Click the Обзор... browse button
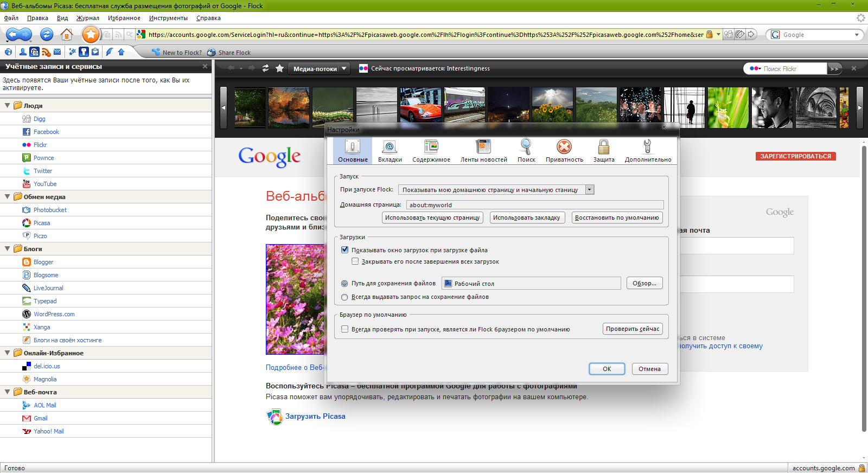The image size is (868, 473). pos(644,283)
